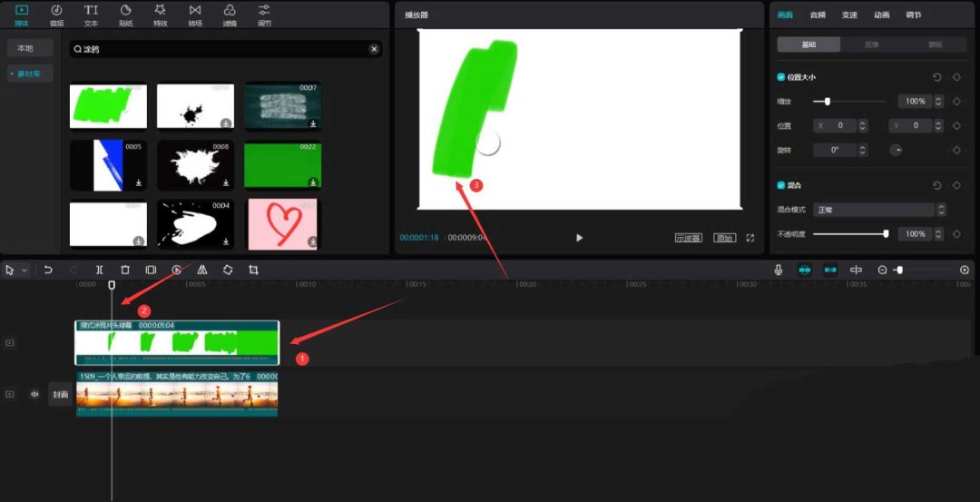Image resolution: width=980 pixels, height=502 pixels.
Task: Switch to the 变速 tab
Action: pos(849,15)
